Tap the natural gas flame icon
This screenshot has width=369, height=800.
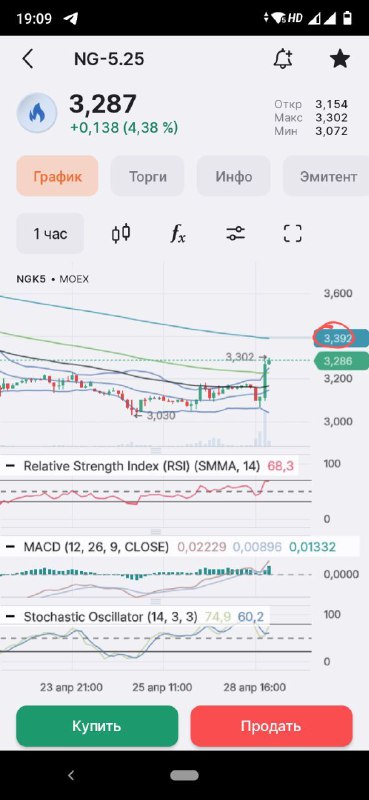tap(37, 113)
